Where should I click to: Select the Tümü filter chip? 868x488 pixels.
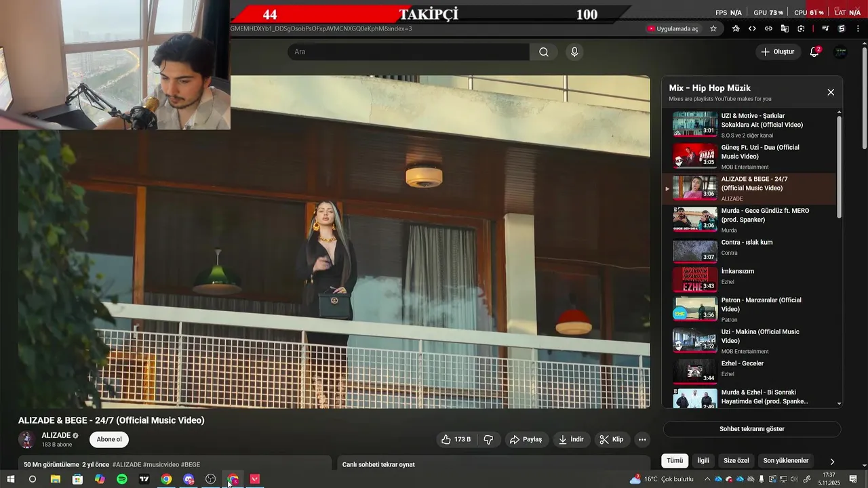coord(675,461)
